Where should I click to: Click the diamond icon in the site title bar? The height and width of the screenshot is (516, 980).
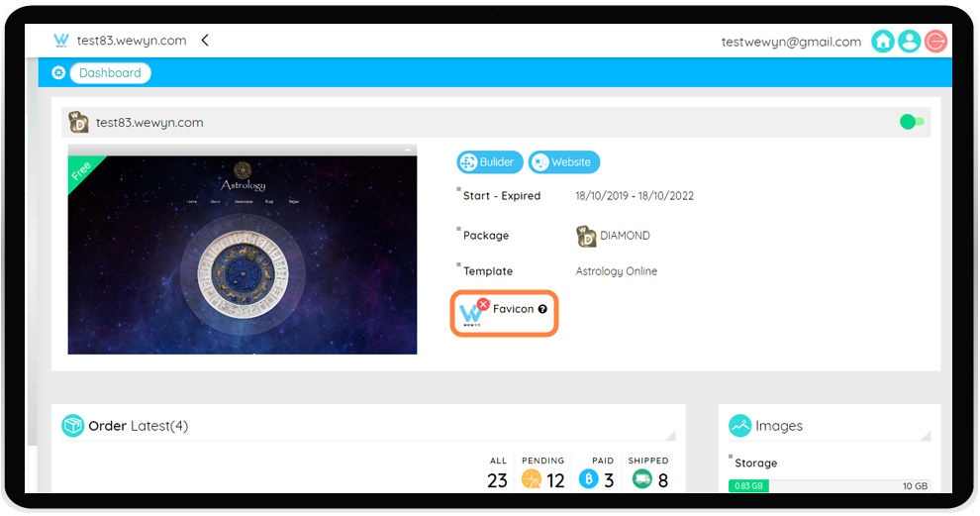[x=78, y=122]
